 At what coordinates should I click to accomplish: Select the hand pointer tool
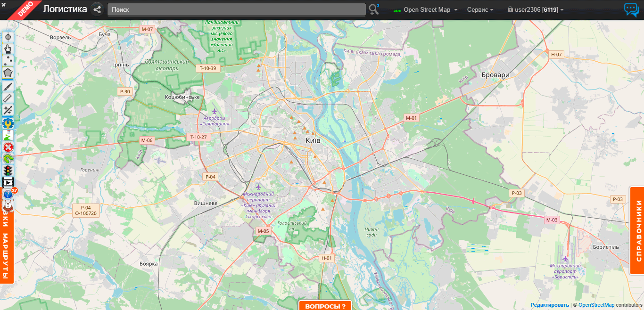(8, 49)
